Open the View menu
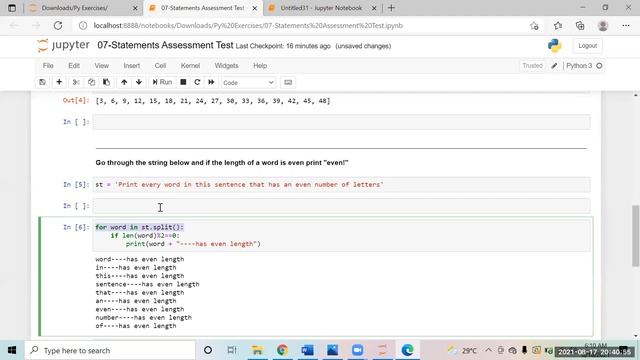The image size is (640, 360). (102, 66)
